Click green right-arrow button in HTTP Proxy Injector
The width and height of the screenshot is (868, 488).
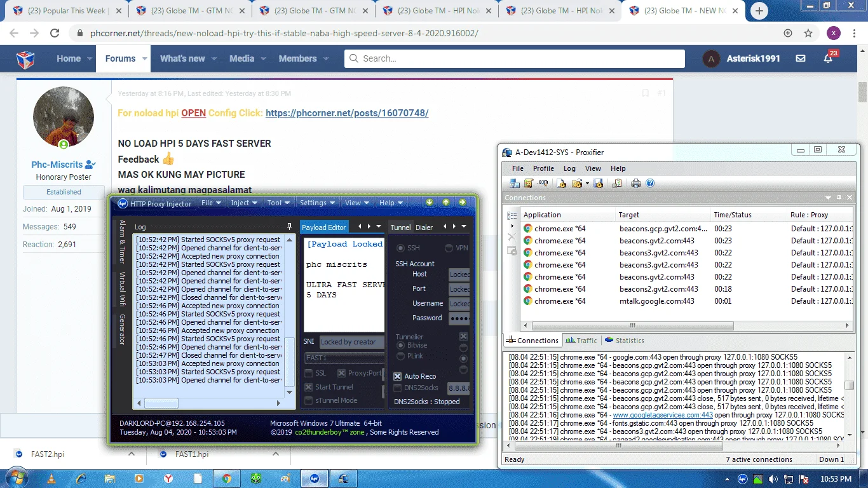click(462, 203)
